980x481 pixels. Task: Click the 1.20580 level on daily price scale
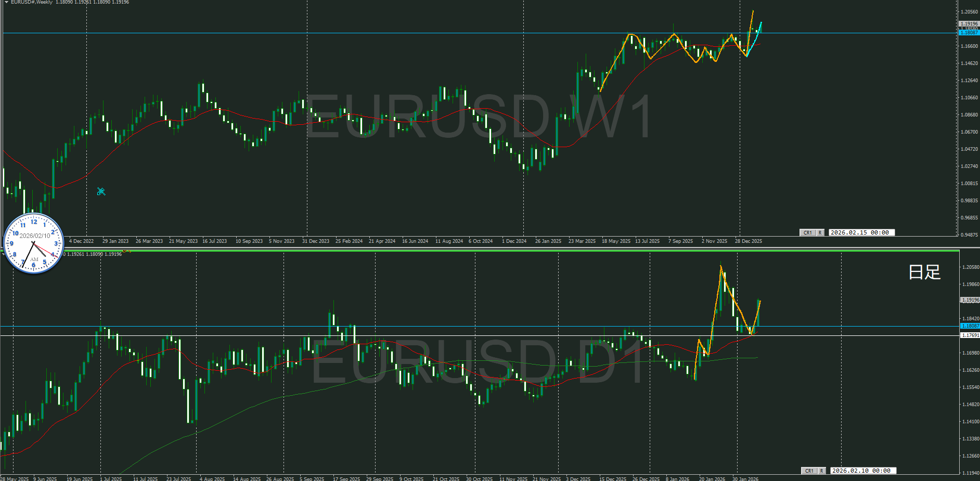970,267
